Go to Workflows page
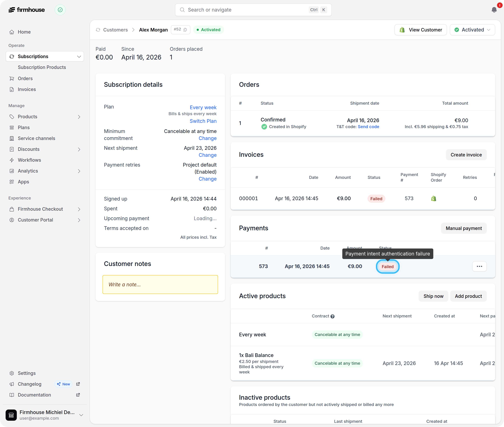Viewport: 504px width, 427px height. click(x=30, y=160)
